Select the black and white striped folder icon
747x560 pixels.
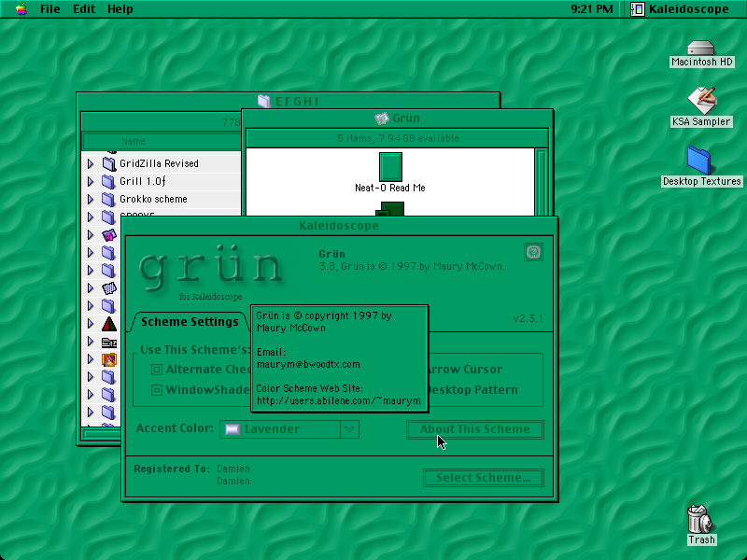(x=109, y=342)
